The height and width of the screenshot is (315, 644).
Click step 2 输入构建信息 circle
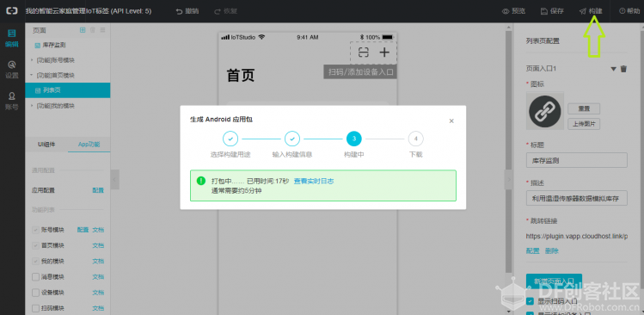pyautogui.click(x=292, y=139)
